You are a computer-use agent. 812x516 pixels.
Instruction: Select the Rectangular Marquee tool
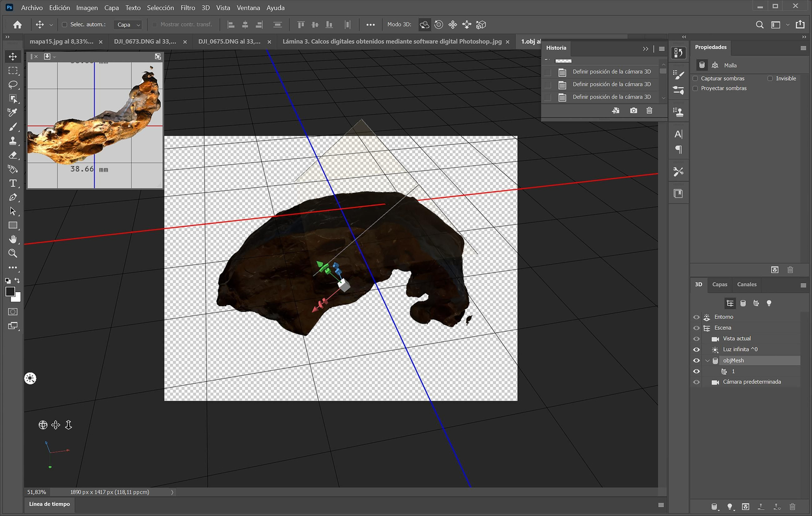point(13,71)
